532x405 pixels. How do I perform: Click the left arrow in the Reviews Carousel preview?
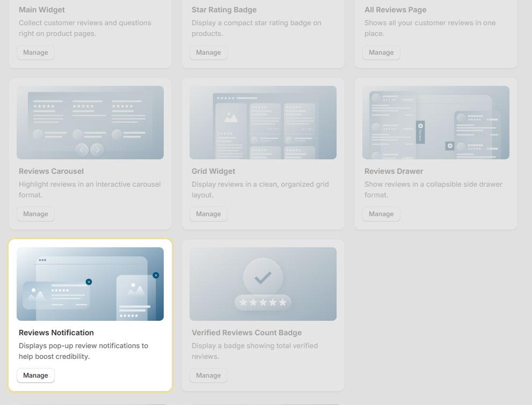click(x=82, y=150)
